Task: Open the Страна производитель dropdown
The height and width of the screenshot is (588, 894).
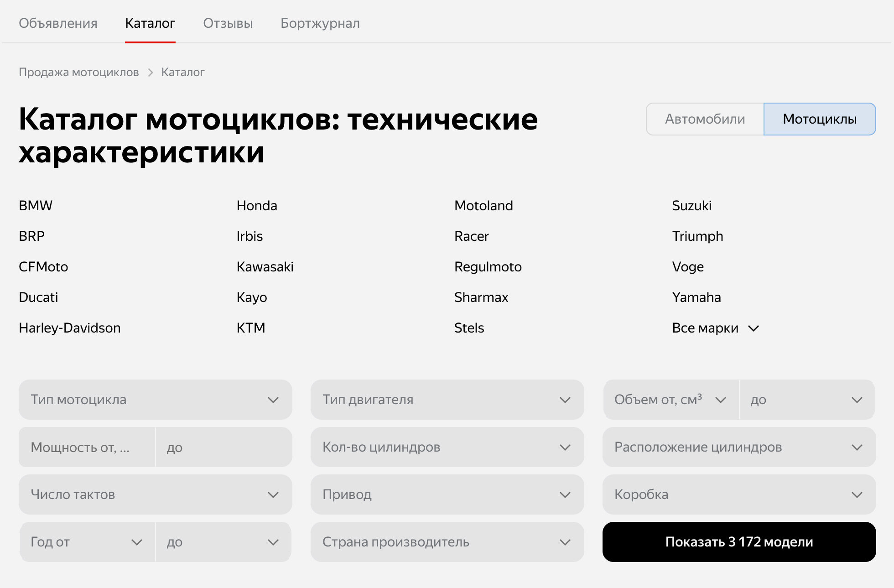Action: tap(447, 542)
